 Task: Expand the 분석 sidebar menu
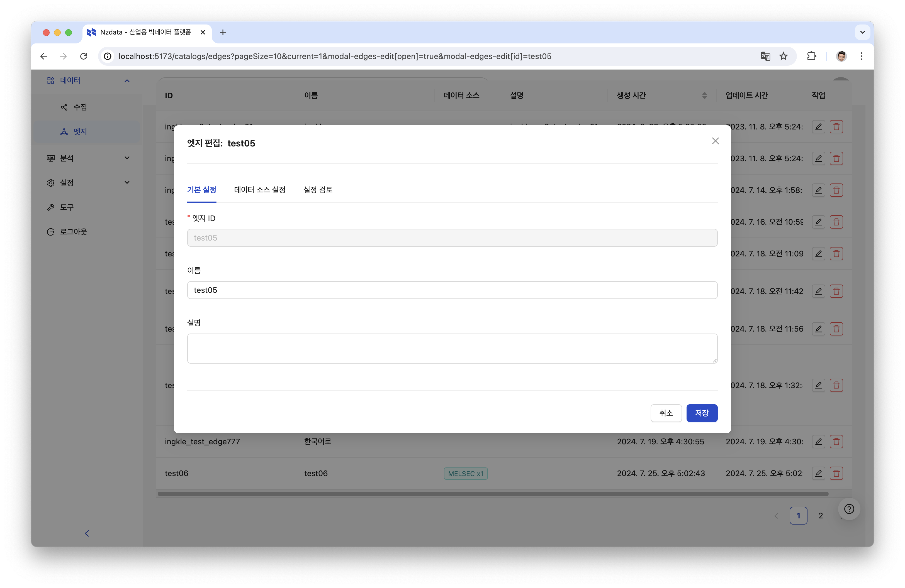pyautogui.click(x=127, y=158)
